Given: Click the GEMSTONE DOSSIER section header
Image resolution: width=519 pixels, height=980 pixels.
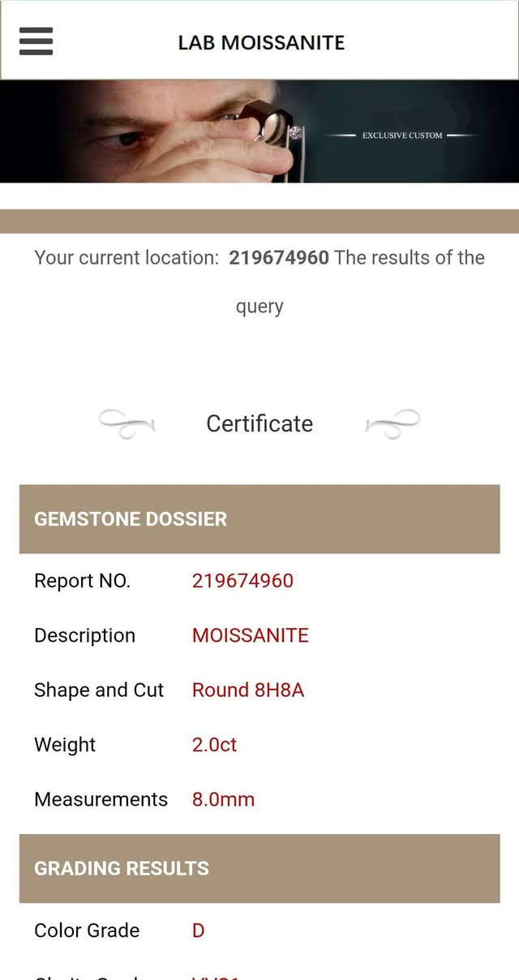Looking at the screenshot, I should tap(131, 519).
